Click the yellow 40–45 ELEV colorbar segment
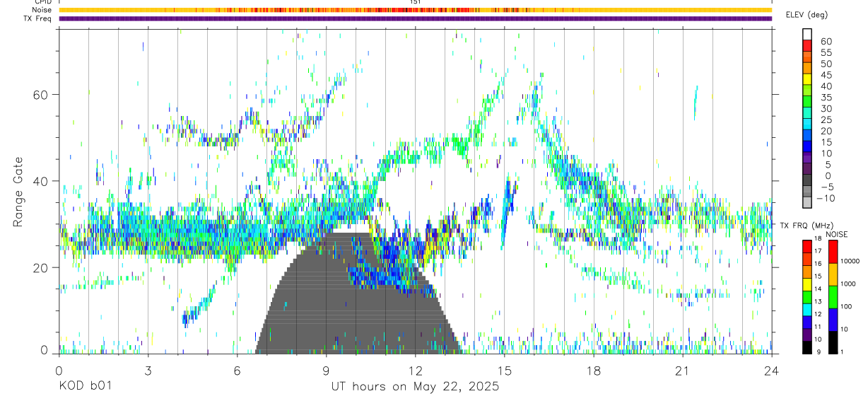 point(807,80)
